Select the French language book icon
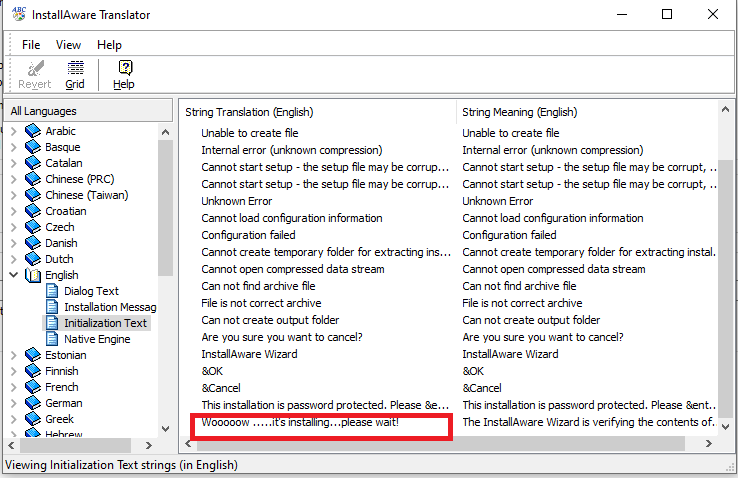The image size is (738, 478). coord(33,387)
